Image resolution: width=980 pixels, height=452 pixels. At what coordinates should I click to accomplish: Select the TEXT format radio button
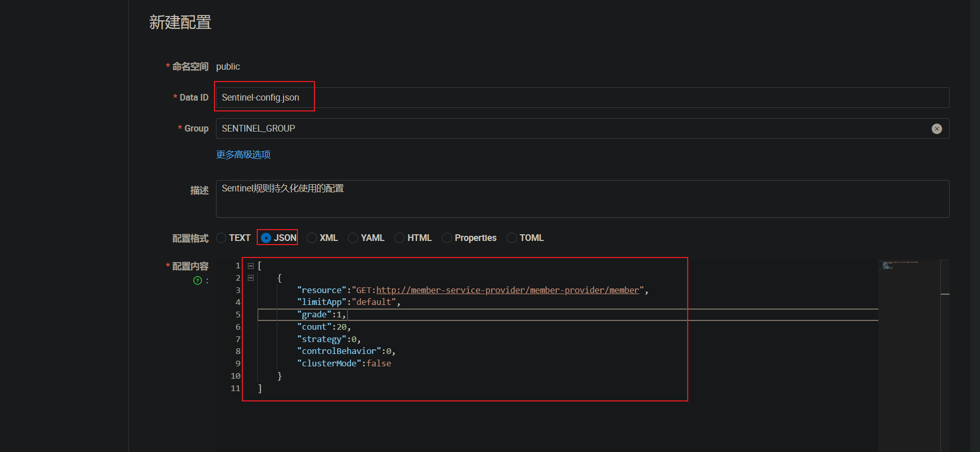(222, 238)
